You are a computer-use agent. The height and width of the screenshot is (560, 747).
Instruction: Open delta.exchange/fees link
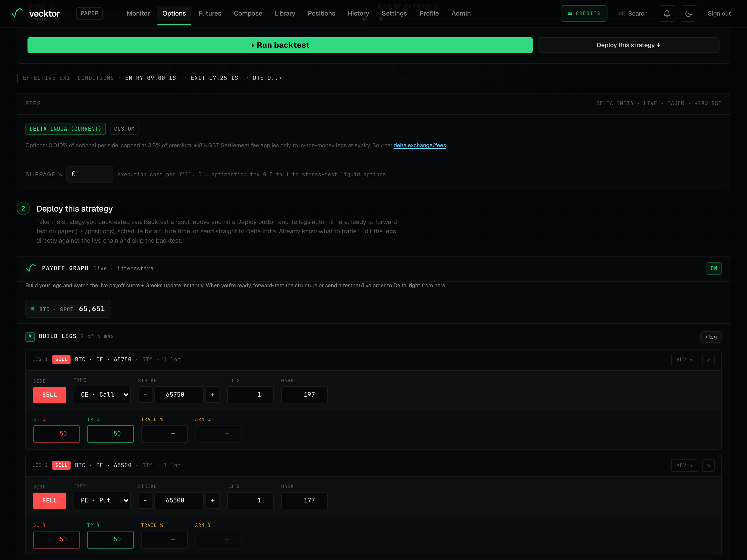(x=420, y=145)
